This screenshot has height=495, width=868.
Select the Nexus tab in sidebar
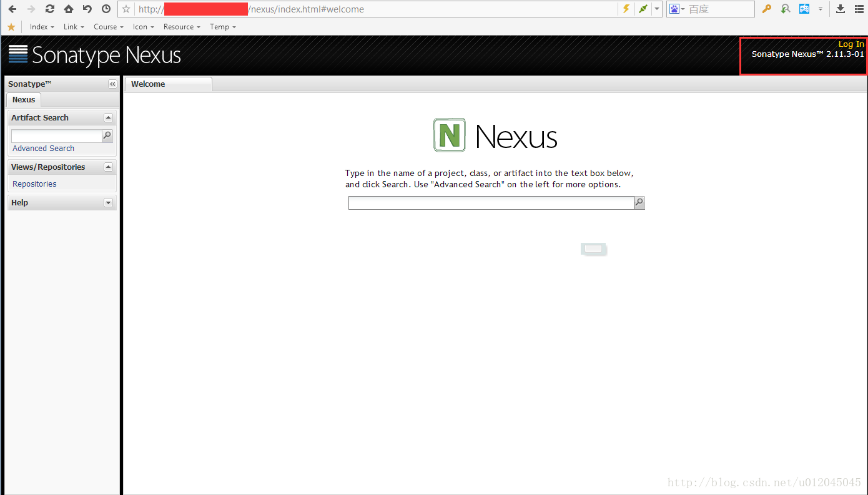pos(24,100)
